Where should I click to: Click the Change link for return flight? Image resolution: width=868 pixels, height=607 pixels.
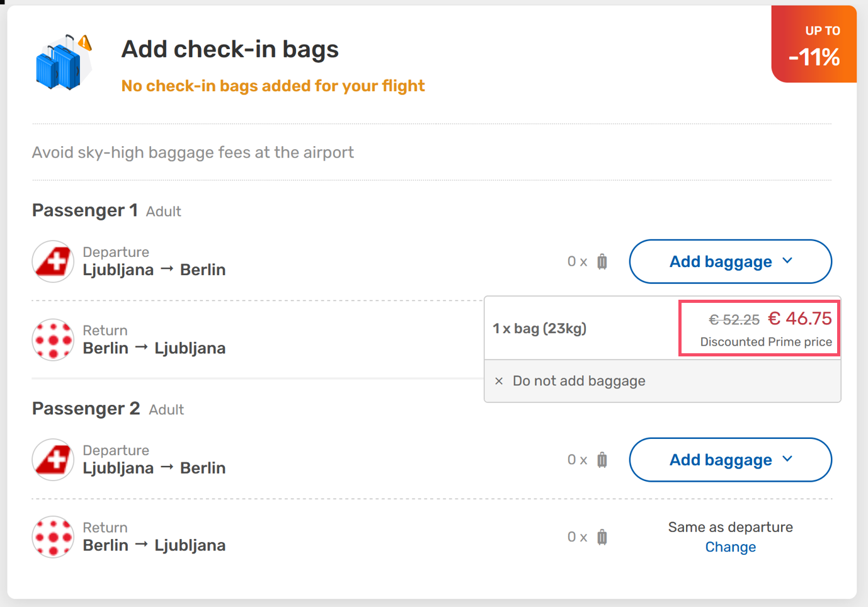pyautogui.click(x=730, y=547)
